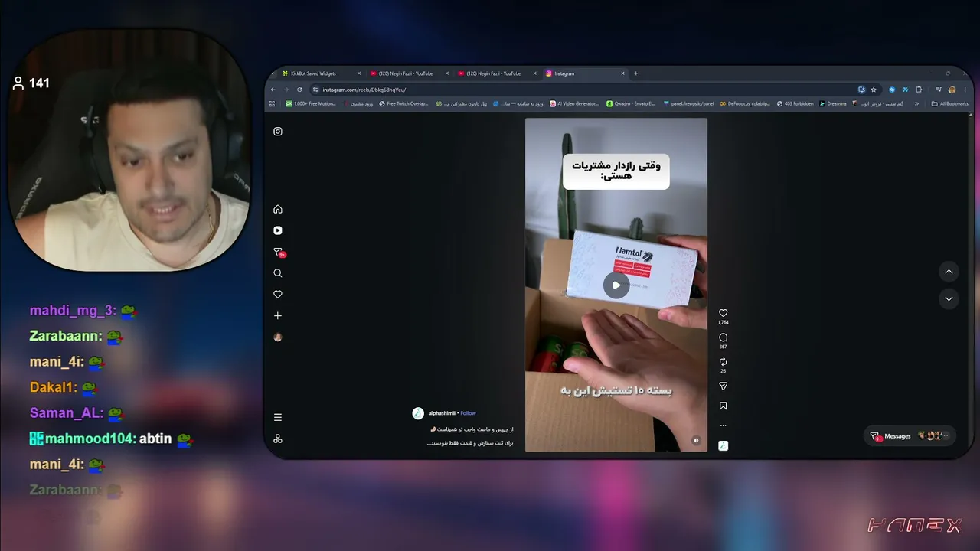
Task: Go to the next reel
Action: (949, 298)
